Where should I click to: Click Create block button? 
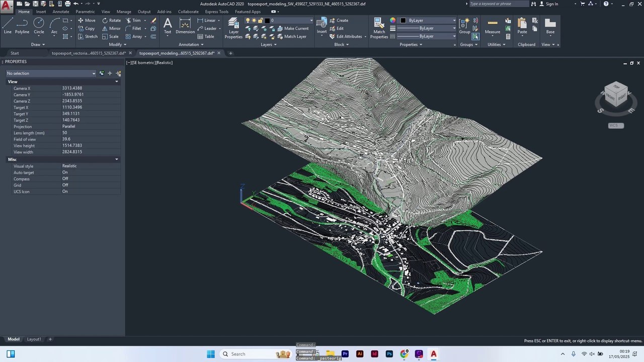(x=339, y=21)
